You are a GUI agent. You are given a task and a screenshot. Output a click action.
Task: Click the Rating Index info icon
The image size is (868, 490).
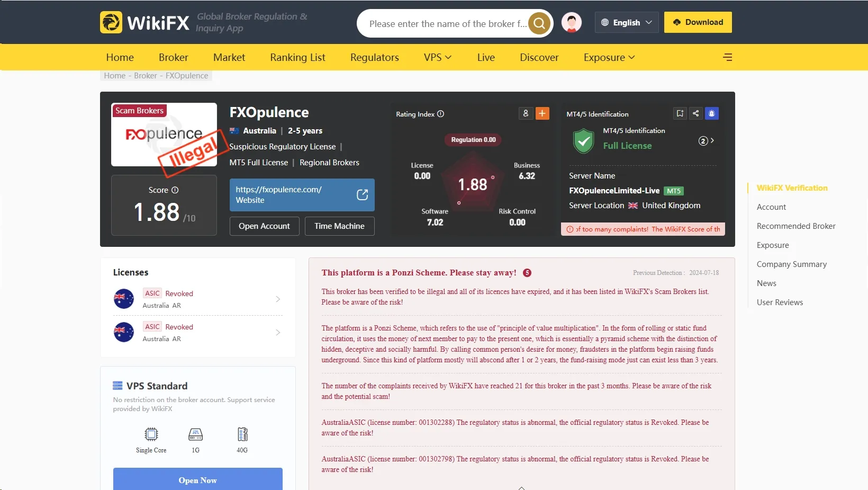441,114
